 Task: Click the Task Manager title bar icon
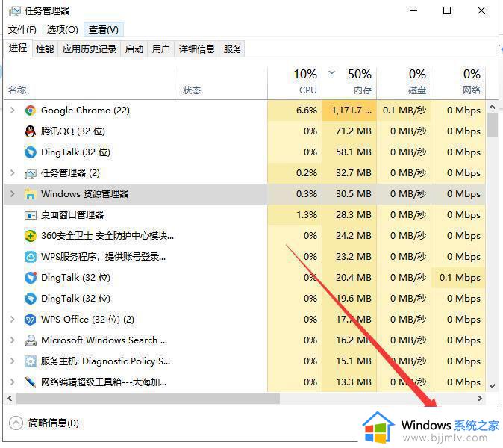point(14,11)
